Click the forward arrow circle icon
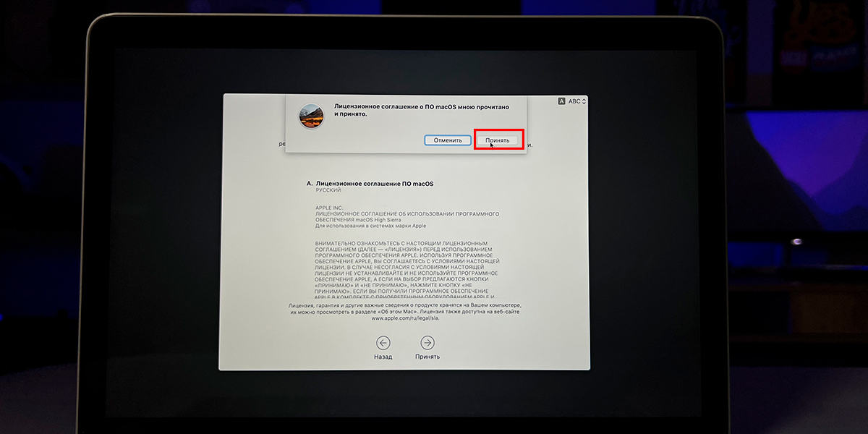 [427, 343]
